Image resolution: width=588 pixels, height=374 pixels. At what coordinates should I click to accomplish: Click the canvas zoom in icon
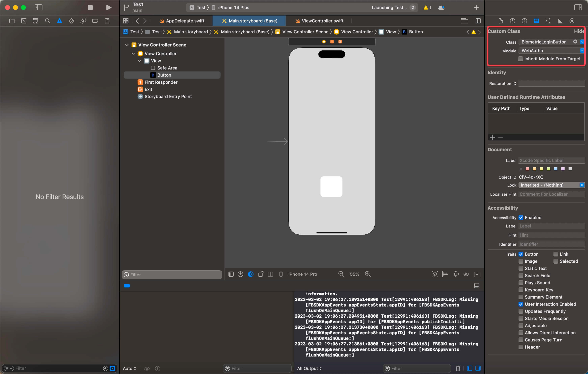click(368, 274)
